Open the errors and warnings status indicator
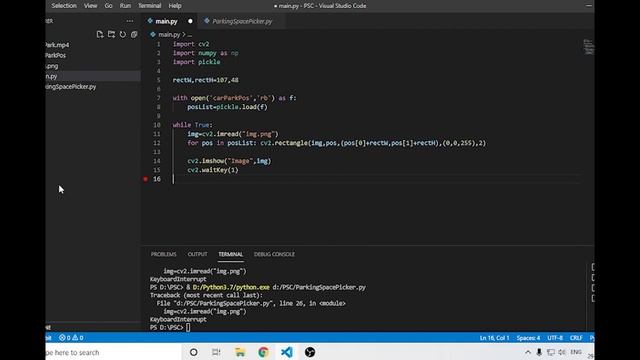 71,338
